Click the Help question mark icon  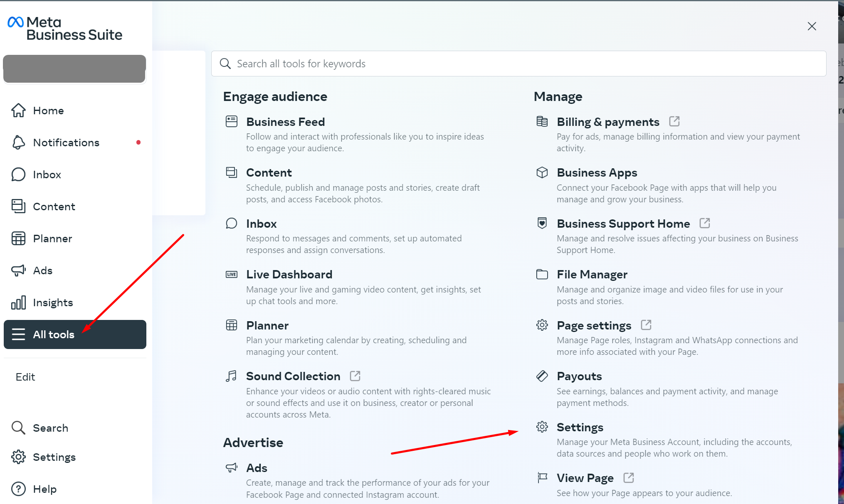18,489
